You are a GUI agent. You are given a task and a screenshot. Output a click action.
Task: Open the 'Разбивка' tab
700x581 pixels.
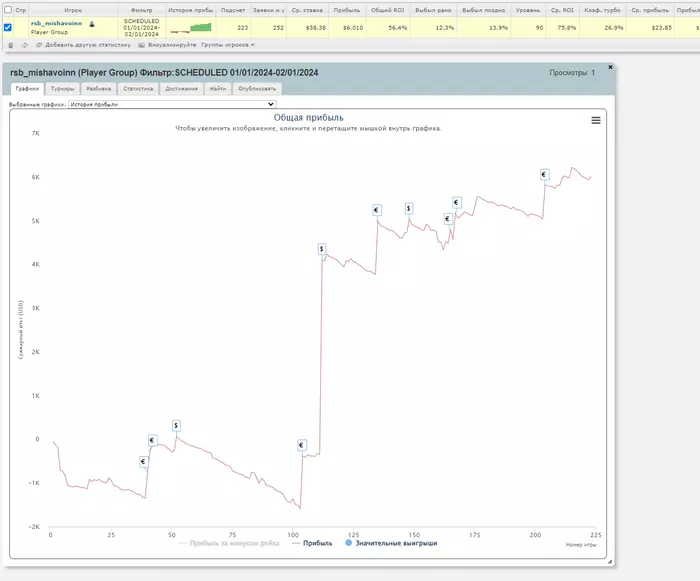click(x=99, y=88)
